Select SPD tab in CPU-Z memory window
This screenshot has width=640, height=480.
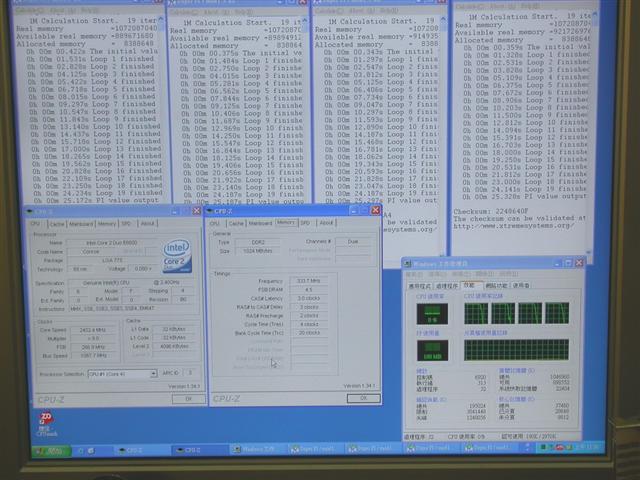pos(305,223)
